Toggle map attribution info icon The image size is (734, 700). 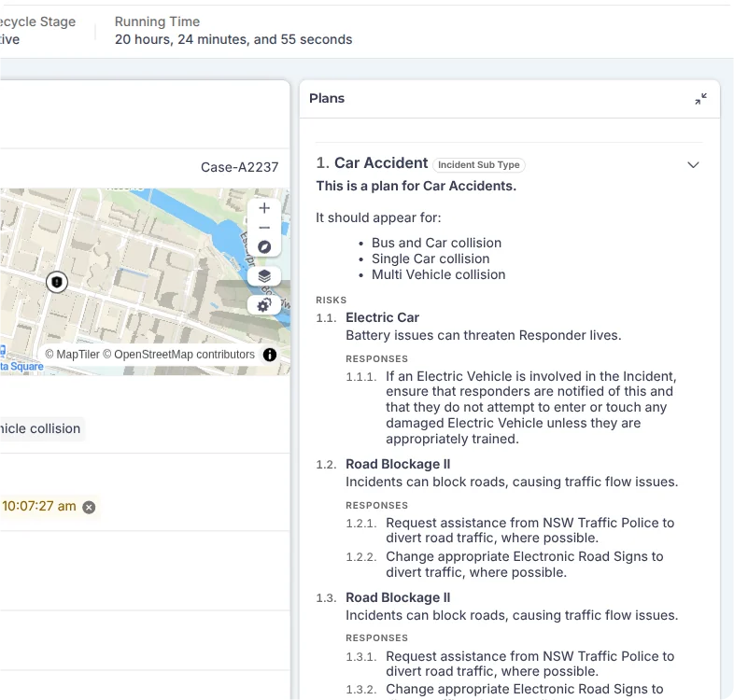[270, 355]
